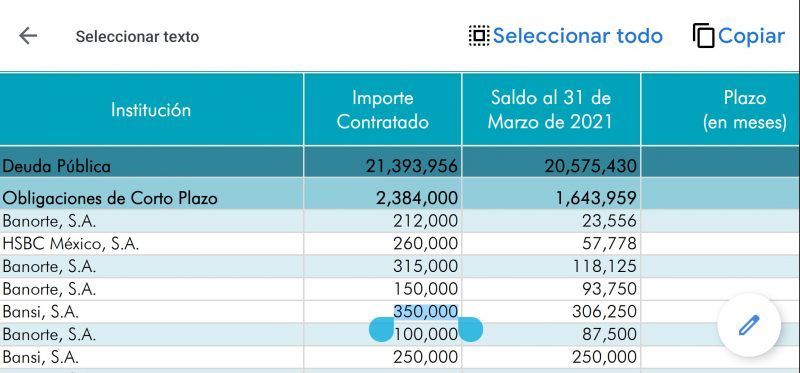Tap the Saldo al 31 de Marzo header

(x=551, y=110)
